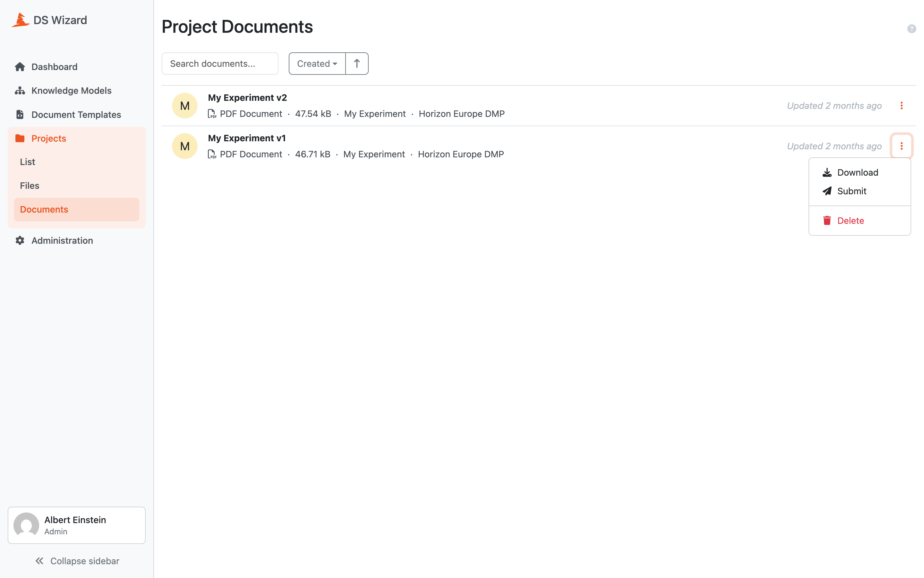Click PDF Document label in v2 row

pos(251,114)
